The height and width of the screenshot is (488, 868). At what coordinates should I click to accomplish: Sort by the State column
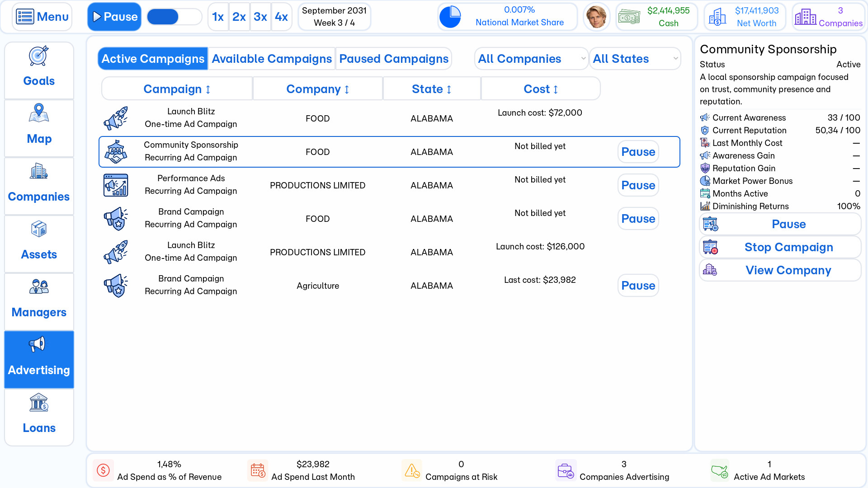click(432, 89)
